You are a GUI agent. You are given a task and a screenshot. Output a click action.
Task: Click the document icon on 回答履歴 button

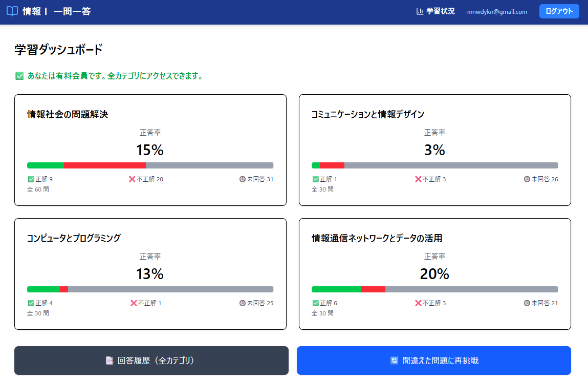tap(110, 361)
